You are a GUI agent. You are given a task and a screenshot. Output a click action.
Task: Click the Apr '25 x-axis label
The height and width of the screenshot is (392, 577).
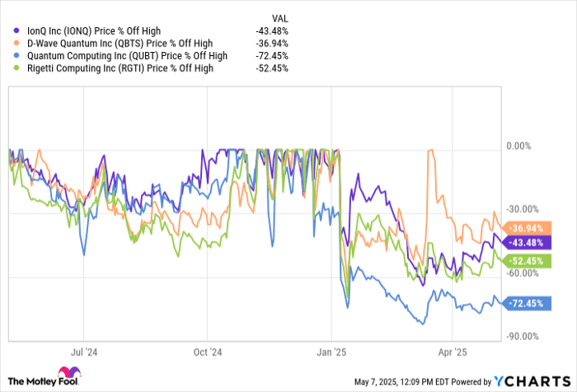(451, 350)
